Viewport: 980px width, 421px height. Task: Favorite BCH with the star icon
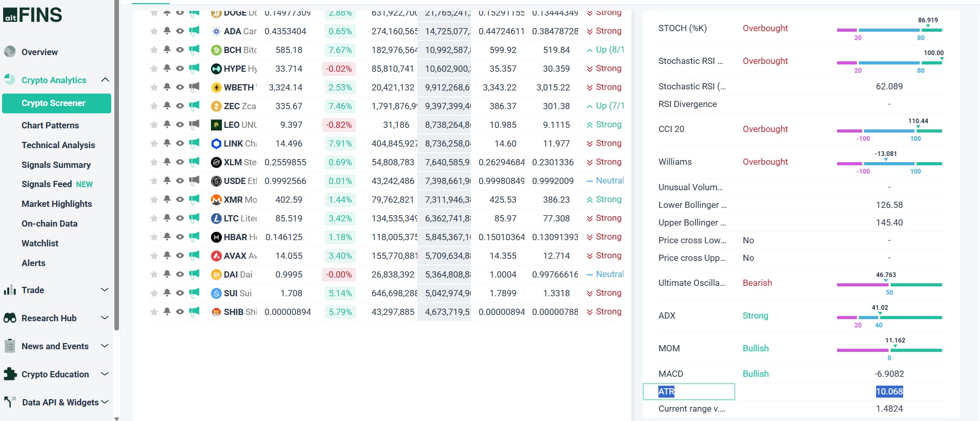[x=154, y=50]
